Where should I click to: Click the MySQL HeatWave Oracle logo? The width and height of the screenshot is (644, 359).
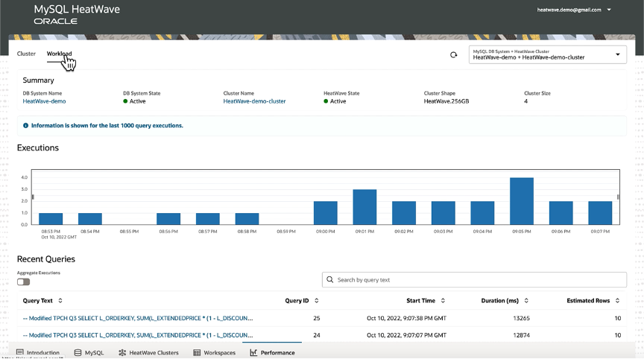click(x=77, y=15)
